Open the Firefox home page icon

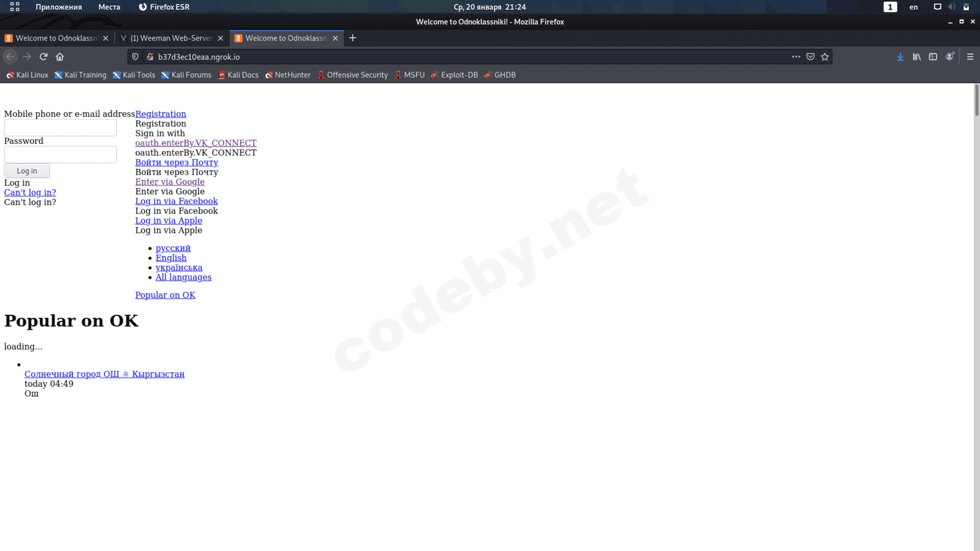pos(60,57)
